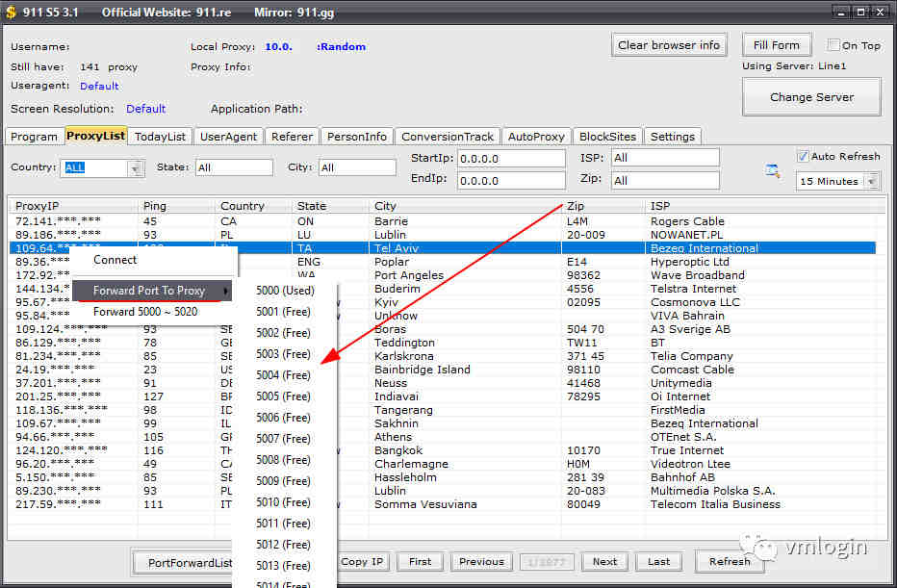
Task: Click the Default useragent link
Action: [x=99, y=87]
